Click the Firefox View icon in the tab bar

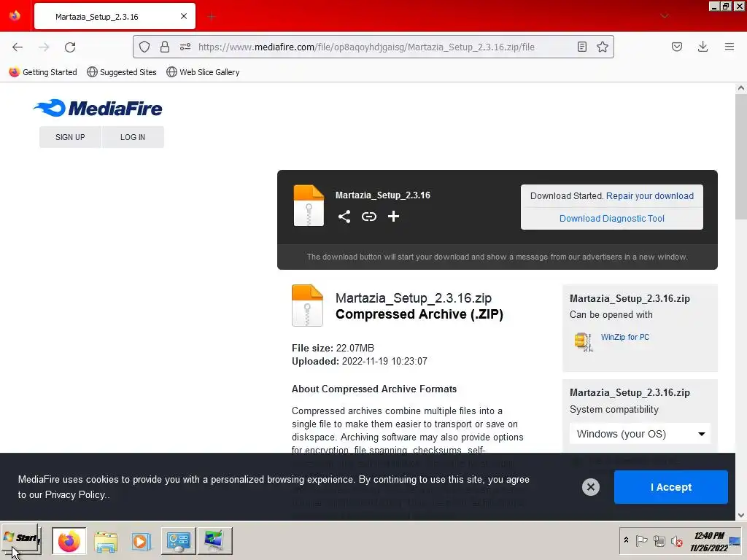tap(15, 16)
